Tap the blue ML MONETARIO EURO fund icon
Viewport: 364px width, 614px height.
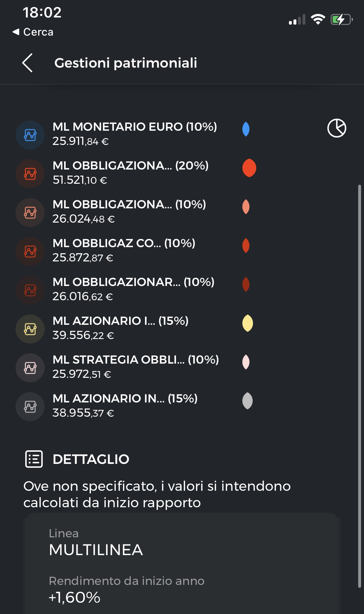pos(30,135)
